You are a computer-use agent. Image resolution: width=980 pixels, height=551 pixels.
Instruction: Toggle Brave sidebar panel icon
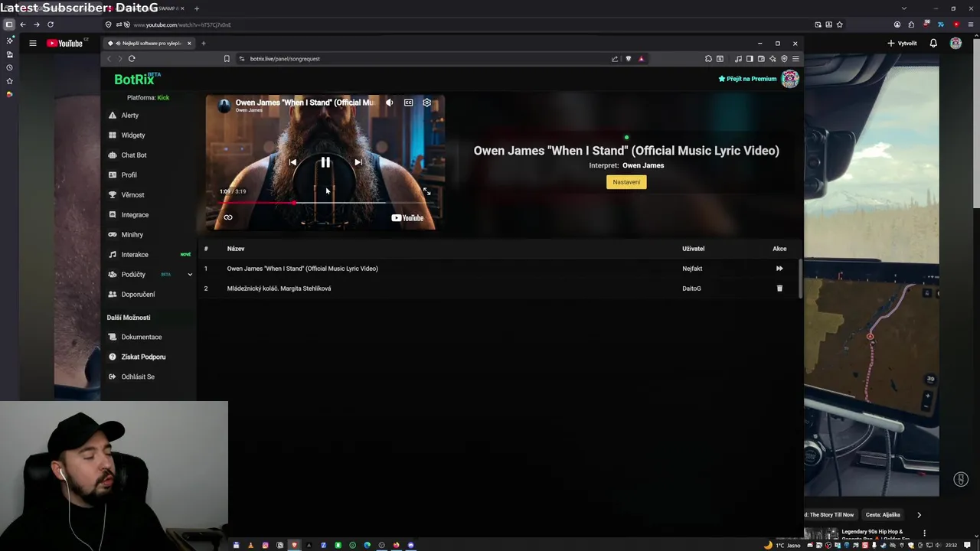pos(750,59)
